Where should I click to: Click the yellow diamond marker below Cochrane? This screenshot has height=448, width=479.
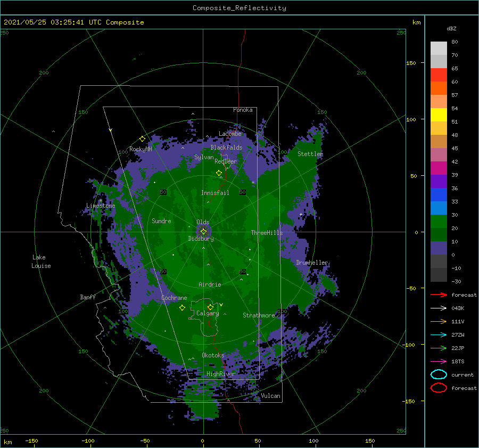pos(182,308)
